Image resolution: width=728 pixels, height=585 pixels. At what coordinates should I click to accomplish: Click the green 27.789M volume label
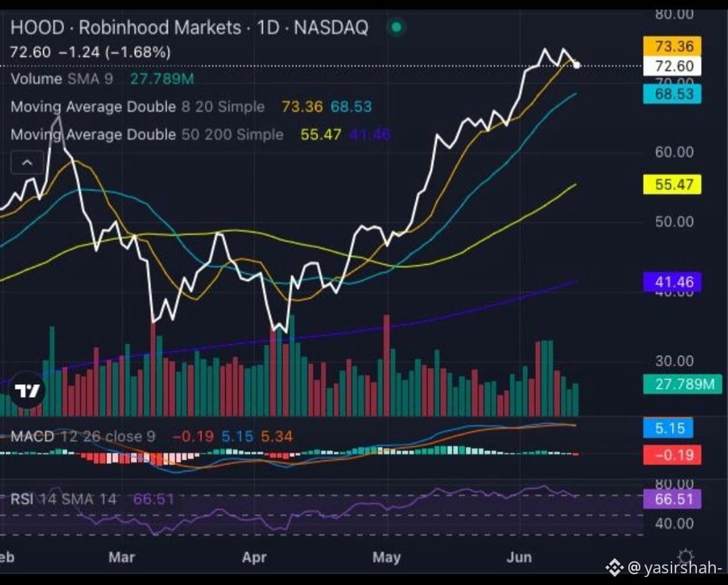(682, 384)
